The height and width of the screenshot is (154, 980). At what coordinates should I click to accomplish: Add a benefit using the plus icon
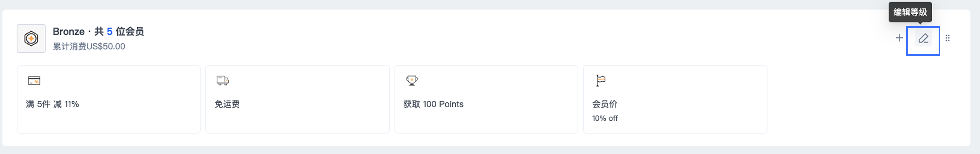point(899,38)
